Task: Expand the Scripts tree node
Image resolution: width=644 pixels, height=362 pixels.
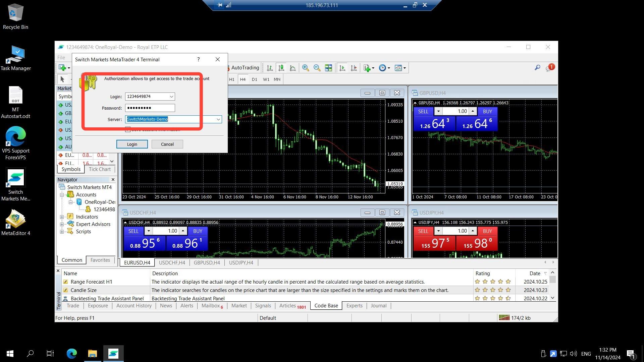Action: point(62,232)
